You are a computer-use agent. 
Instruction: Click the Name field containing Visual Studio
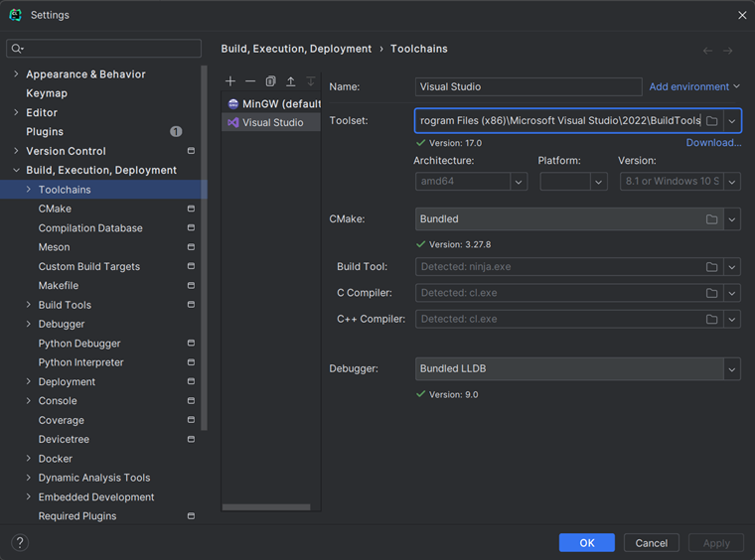[528, 86]
